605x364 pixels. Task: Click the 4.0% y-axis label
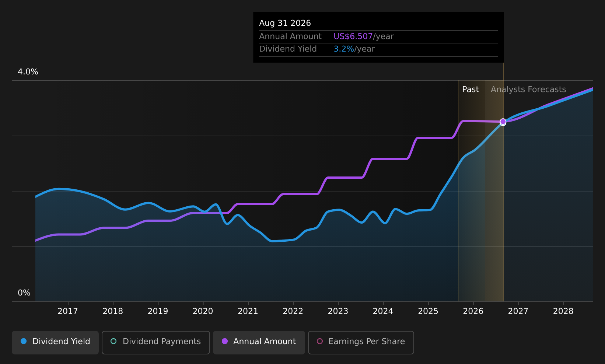point(28,72)
